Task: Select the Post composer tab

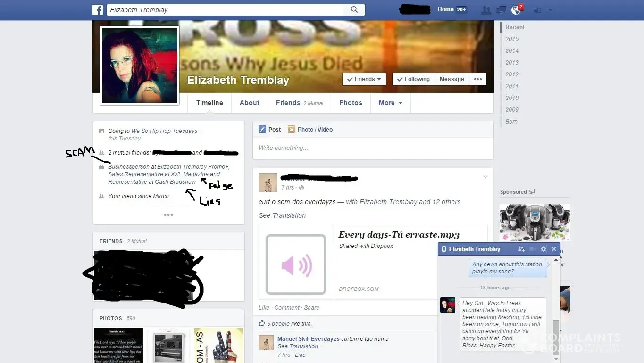Action: pyautogui.click(x=270, y=129)
